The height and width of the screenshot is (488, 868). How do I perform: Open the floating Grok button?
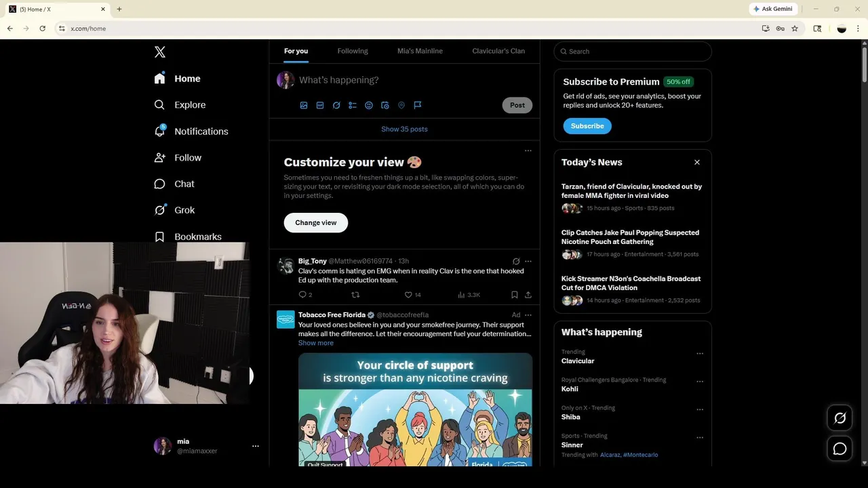point(840,418)
